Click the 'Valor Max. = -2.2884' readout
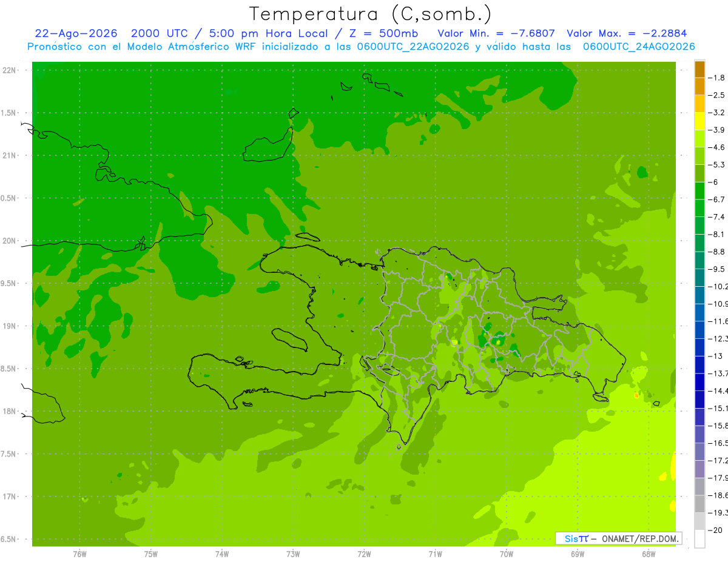728x562 pixels. tap(627, 33)
